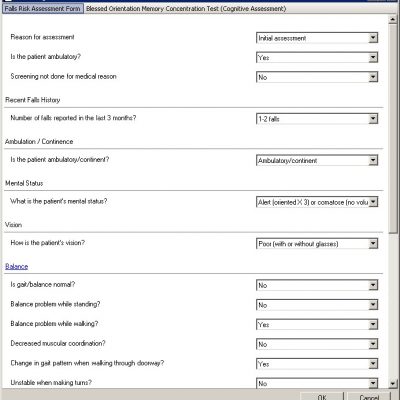
Task: Select the Falls Risk Assessment Form tab
Action: tap(43, 9)
